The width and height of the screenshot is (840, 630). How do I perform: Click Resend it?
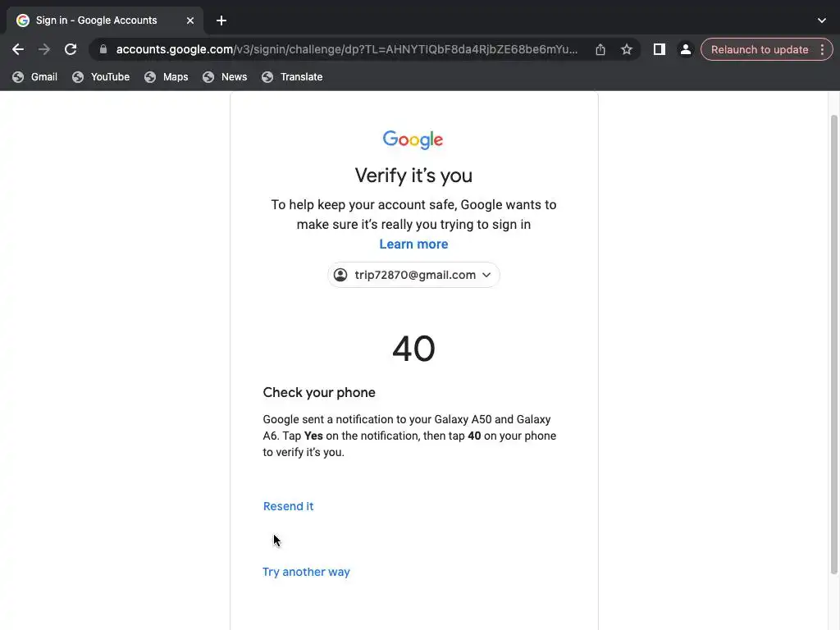288,506
